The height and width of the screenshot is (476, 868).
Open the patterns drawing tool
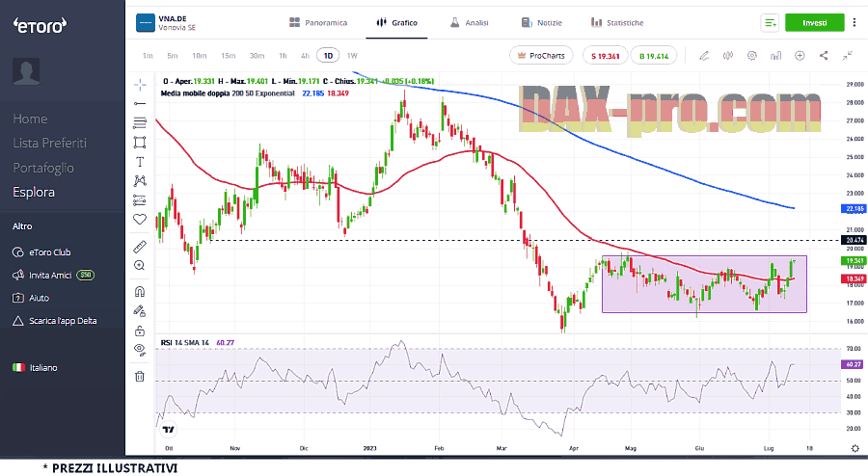140,181
